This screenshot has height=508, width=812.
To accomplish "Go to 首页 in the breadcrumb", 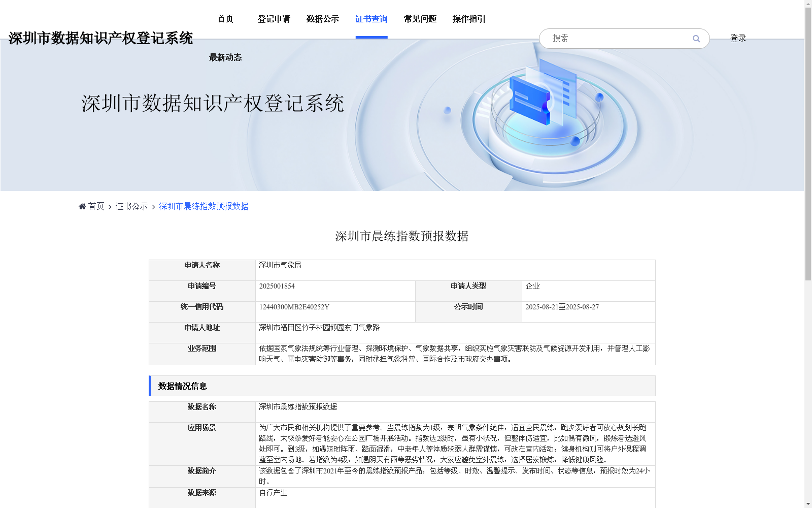I will pos(96,206).
